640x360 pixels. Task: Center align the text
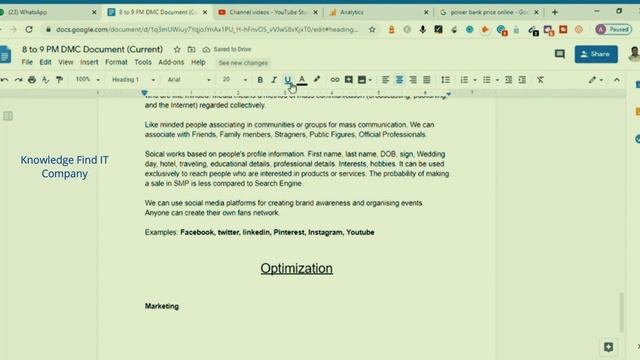(399, 80)
